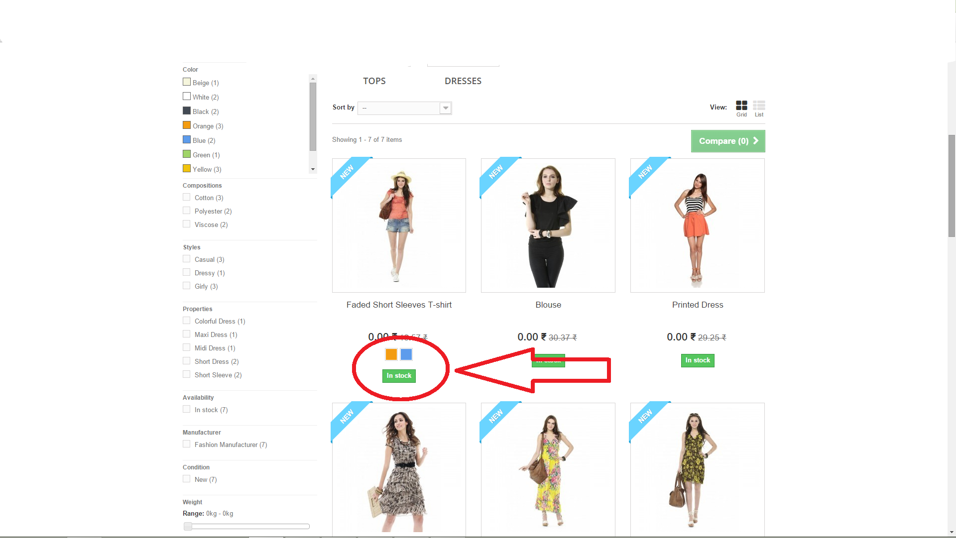Switch to List view icon
This screenshot has width=956, height=560.
(759, 106)
